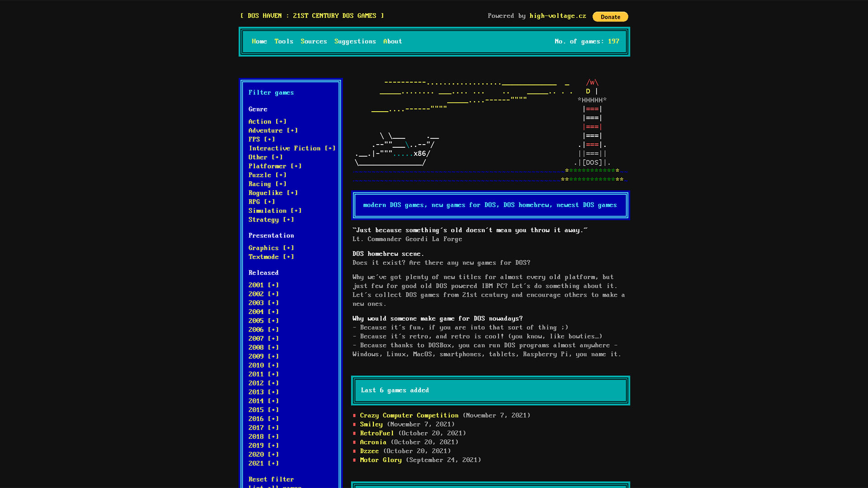This screenshot has width=868, height=488.
Task: Expand the Graphics presentation filter
Action: point(271,248)
